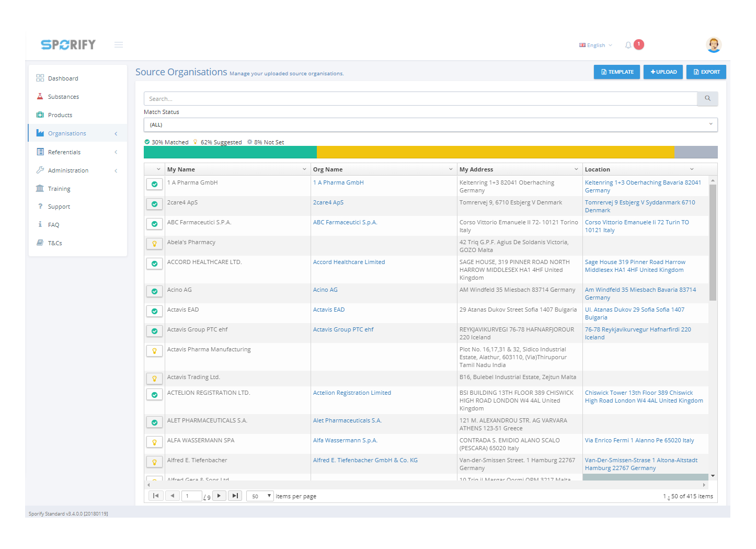Open the English language menu
756x549 pixels.
(x=595, y=45)
